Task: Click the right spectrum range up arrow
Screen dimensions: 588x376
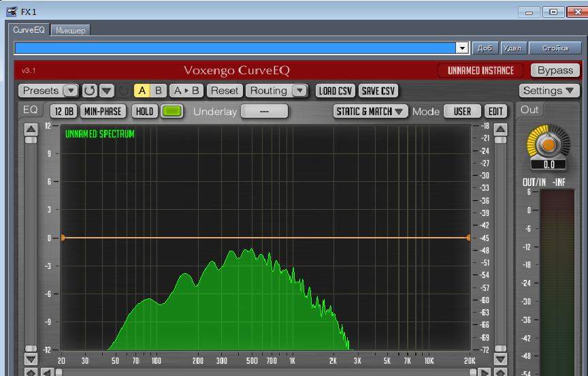Action: [500, 129]
